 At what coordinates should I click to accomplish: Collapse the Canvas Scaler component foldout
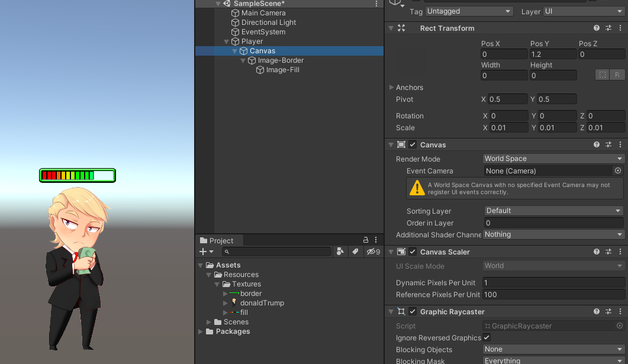tap(391, 252)
